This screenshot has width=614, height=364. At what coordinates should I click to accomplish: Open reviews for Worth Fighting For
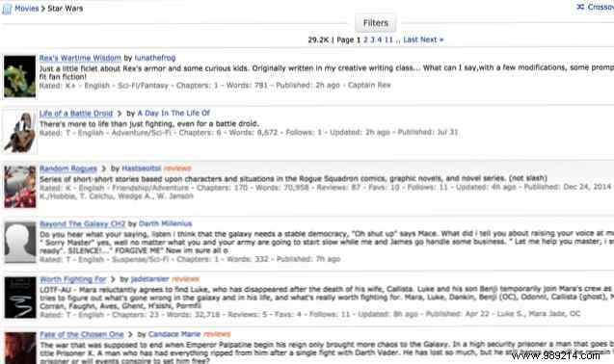point(186,279)
